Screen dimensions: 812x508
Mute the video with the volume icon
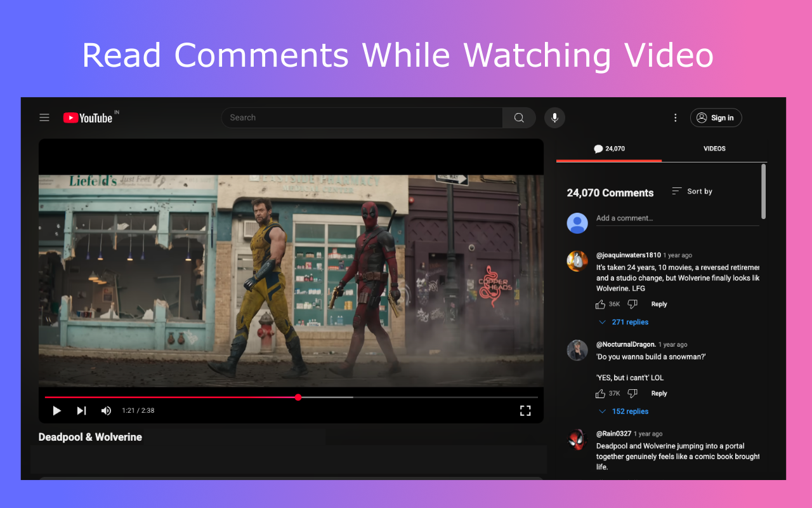click(x=106, y=410)
